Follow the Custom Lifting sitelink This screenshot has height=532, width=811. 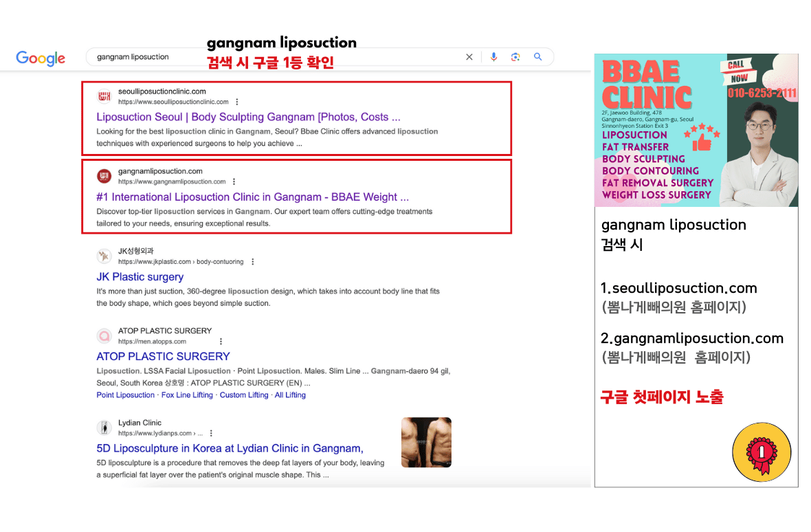tap(243, 395)
